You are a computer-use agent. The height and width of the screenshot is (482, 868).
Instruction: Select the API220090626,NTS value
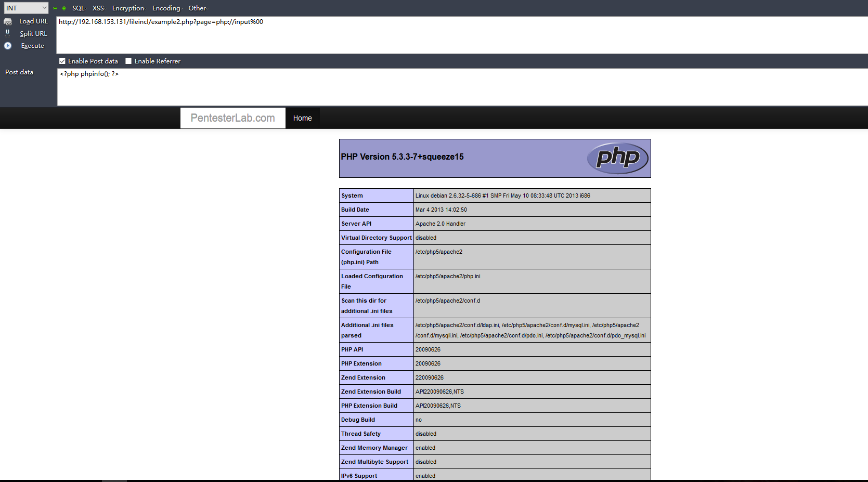click(439, 392)
